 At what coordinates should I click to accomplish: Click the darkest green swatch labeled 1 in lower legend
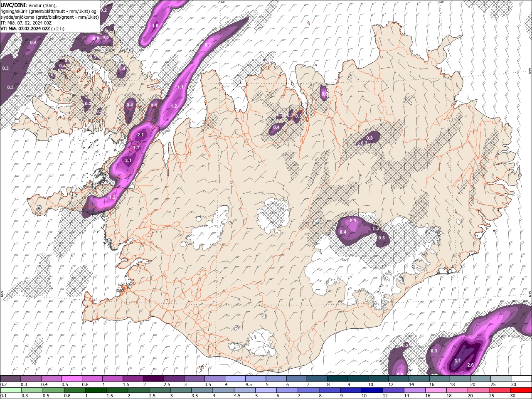tap(96, 390)
